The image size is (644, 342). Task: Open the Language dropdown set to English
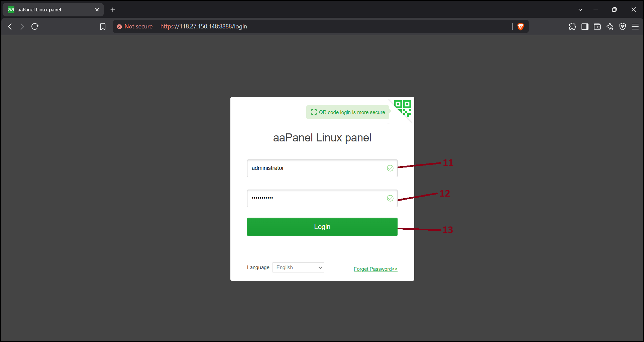[298, 267]
